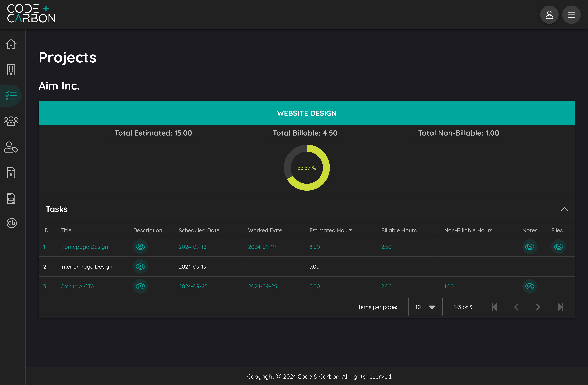Image resolution: width=588 pixels, height=385 pixels.
Task: Click estimated hours value 7.00
Action: pos(315,267)
